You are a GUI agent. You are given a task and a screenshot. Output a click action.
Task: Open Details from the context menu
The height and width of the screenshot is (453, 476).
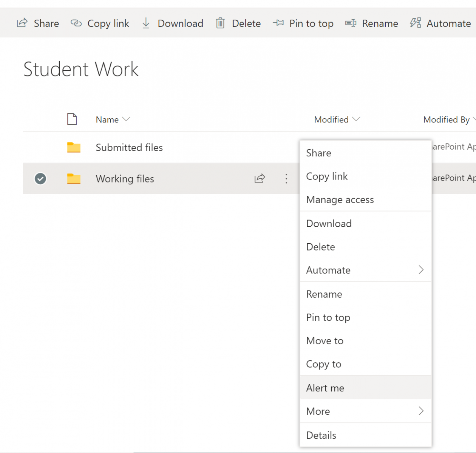[x=366, y=435]
